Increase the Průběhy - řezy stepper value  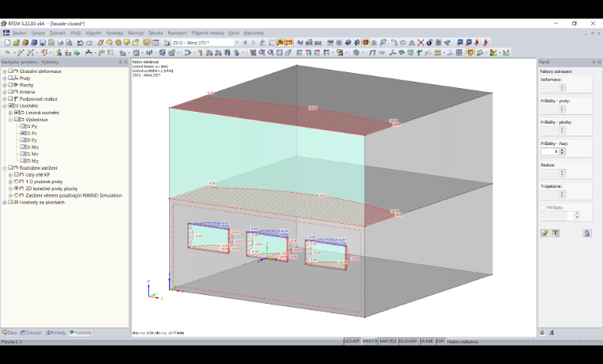563,150
